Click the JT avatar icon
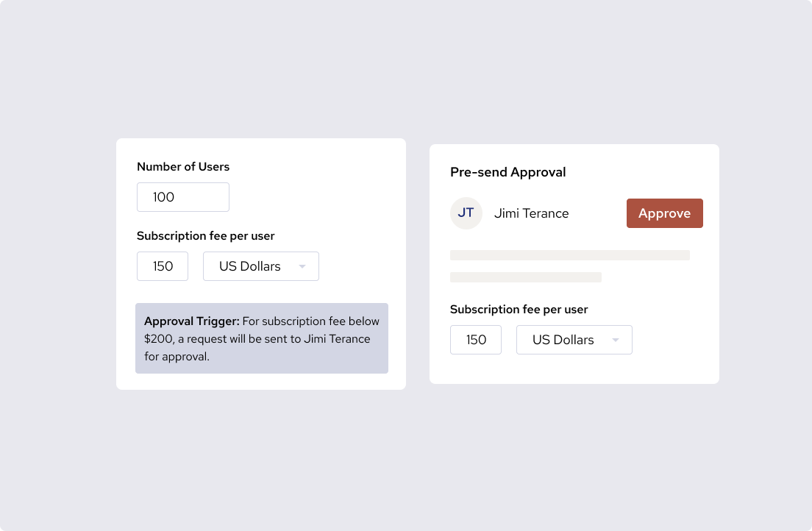812x531 pixels. [x=466, y=213]
